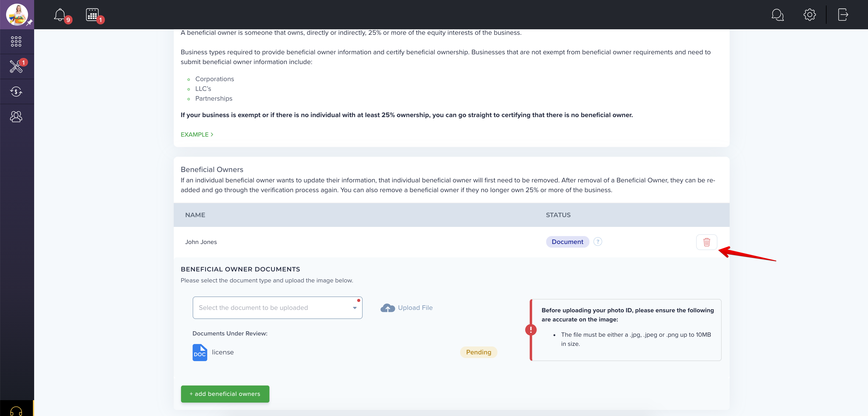Click the Pending status badge
The height and width of the screenshot is (416, 868).
coord(478,352)
